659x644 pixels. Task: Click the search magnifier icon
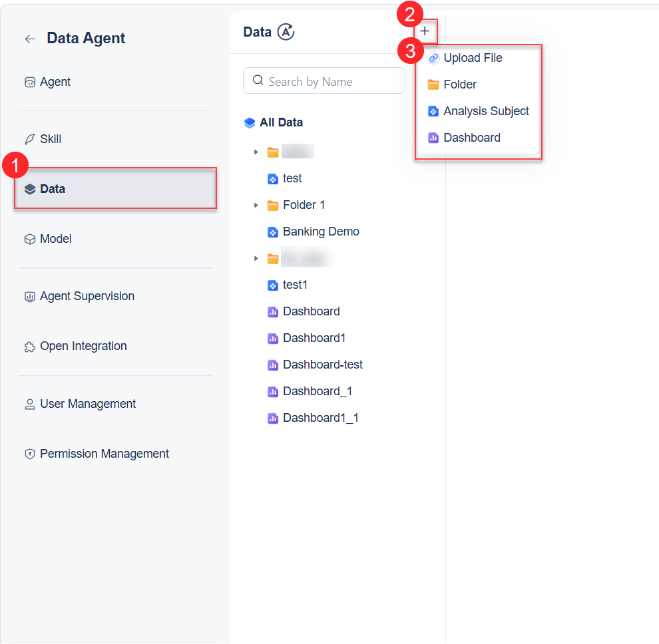coord(258,80)
